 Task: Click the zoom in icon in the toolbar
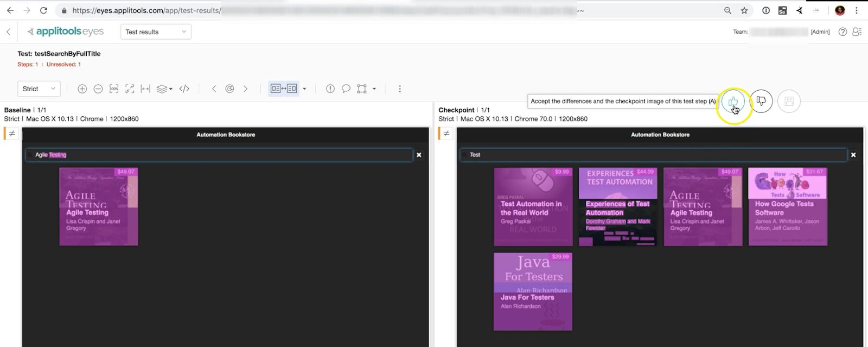[82, 89]
